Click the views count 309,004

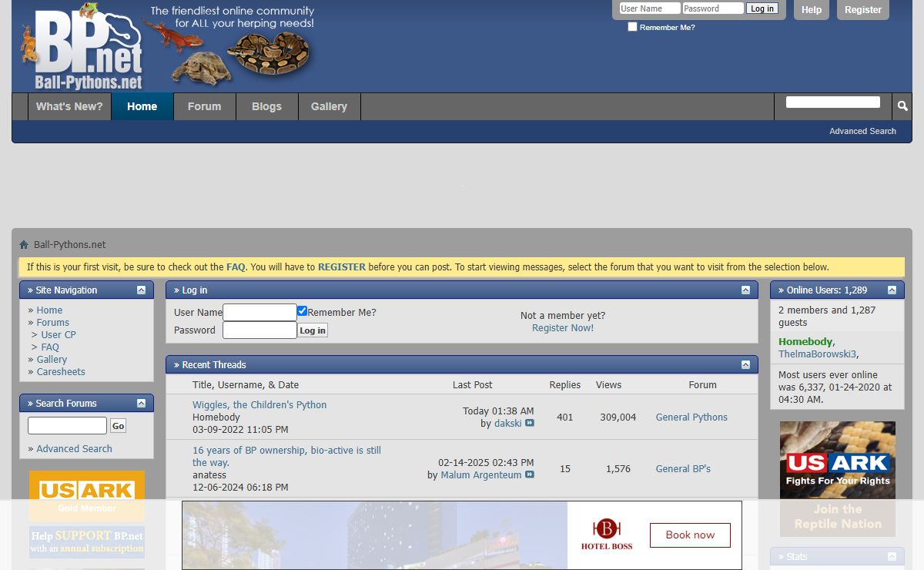(x=618, y=417)
